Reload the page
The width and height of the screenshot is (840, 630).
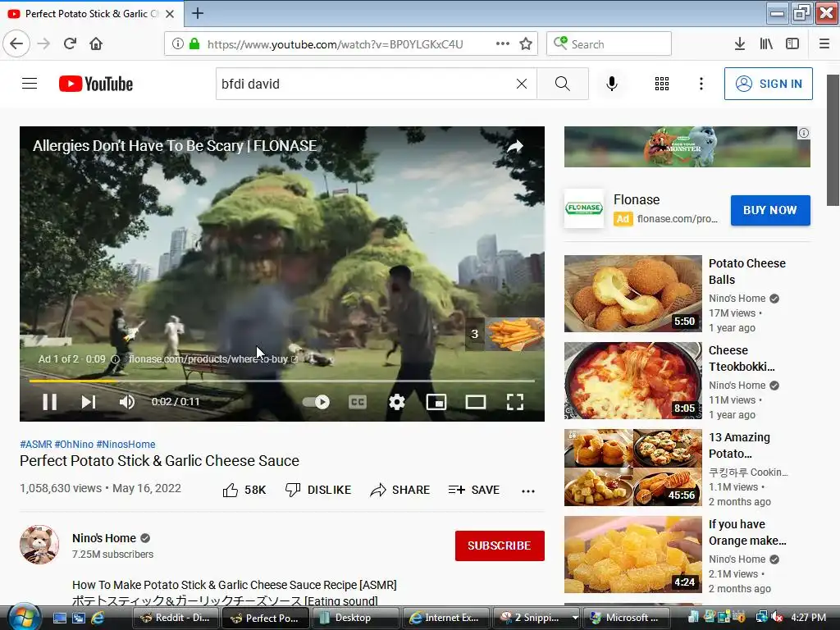[x=70, y=43]
